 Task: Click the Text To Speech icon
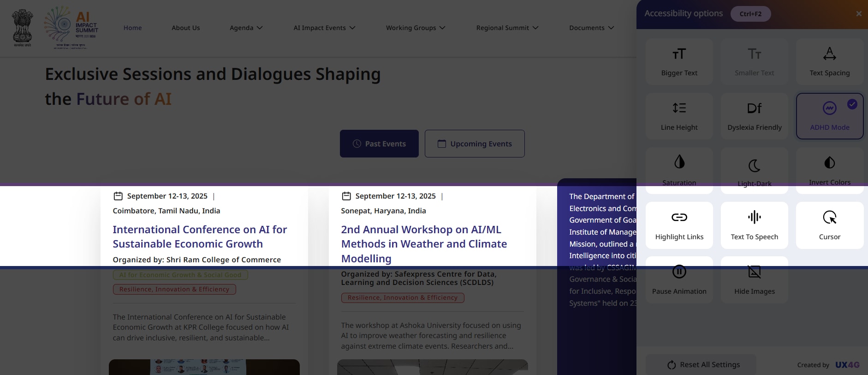[x=754, y=217]
